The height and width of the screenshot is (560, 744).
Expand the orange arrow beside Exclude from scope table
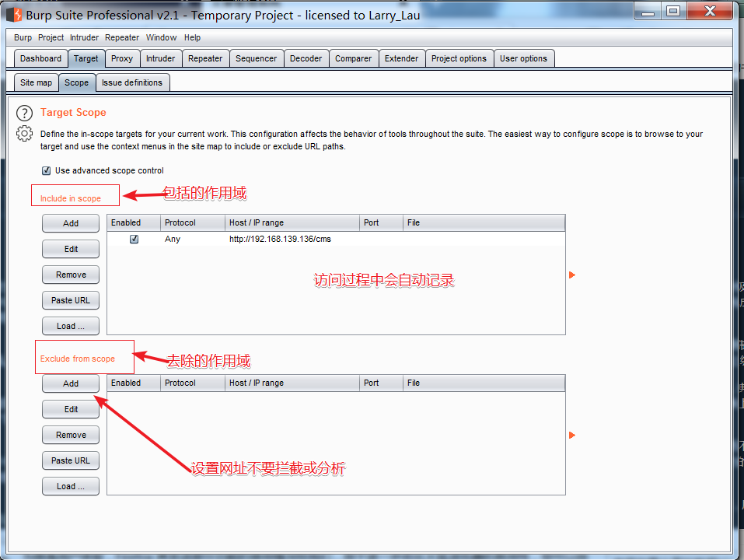click(x=571, y=436)
